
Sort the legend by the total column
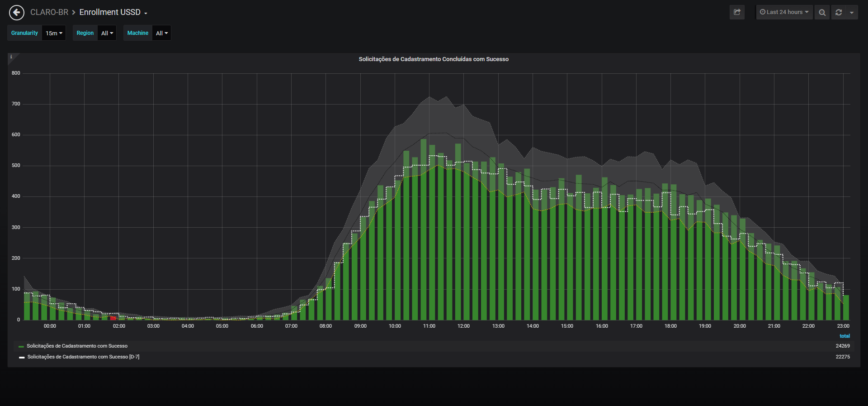tap(844, 336)
